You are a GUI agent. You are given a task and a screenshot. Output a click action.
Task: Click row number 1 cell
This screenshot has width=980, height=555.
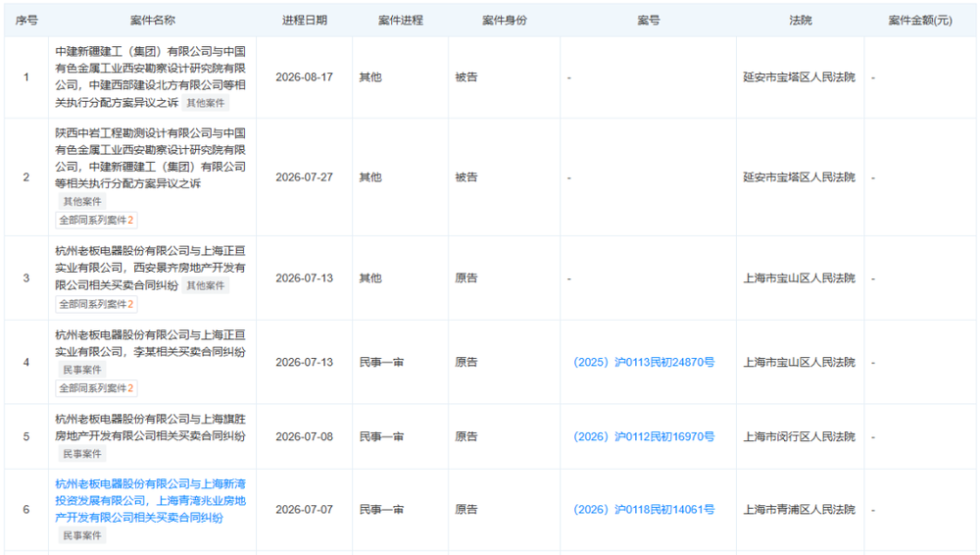coord(26,76)
